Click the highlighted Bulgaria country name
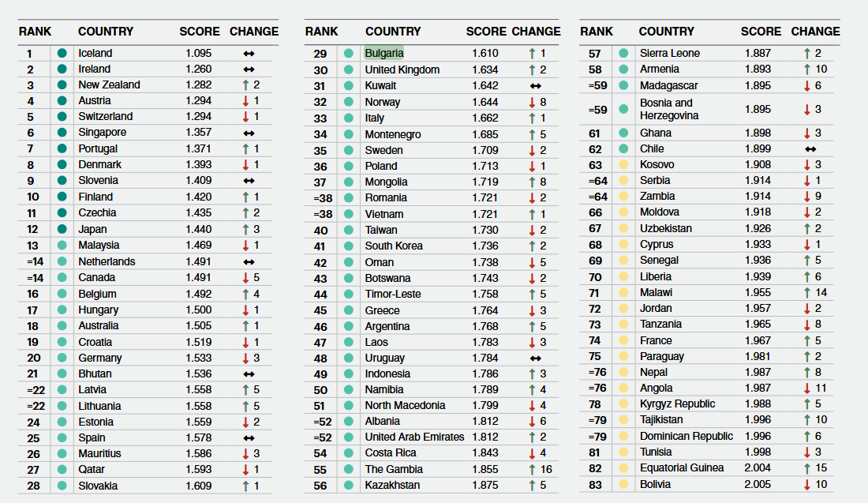 click(384, 54)
